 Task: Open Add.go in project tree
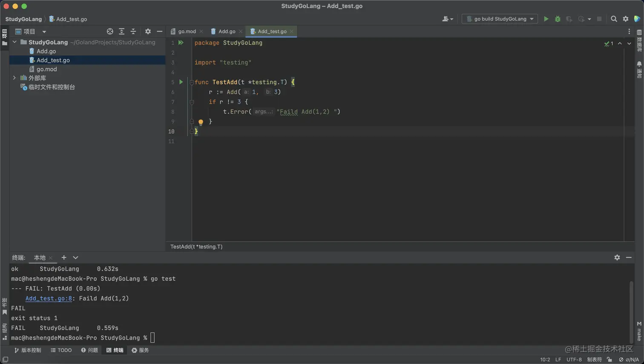pyautogui.click(x=46, y=51)
